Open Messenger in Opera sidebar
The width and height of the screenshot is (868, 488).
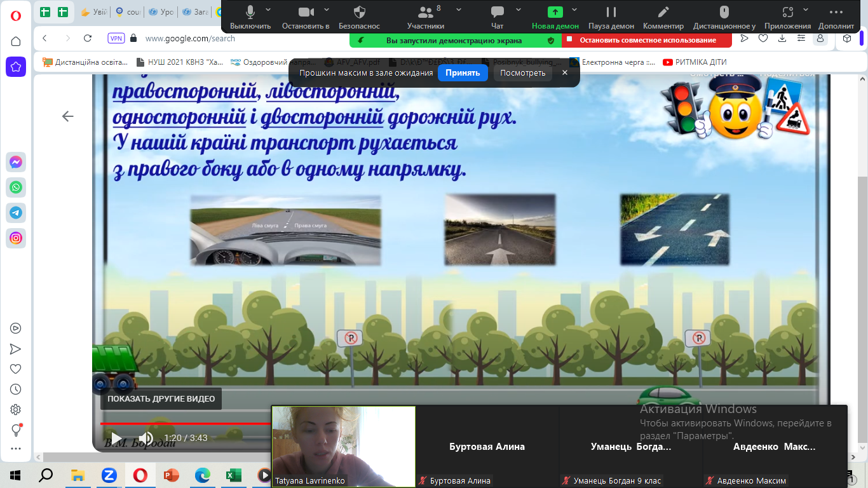click(16, 163)
